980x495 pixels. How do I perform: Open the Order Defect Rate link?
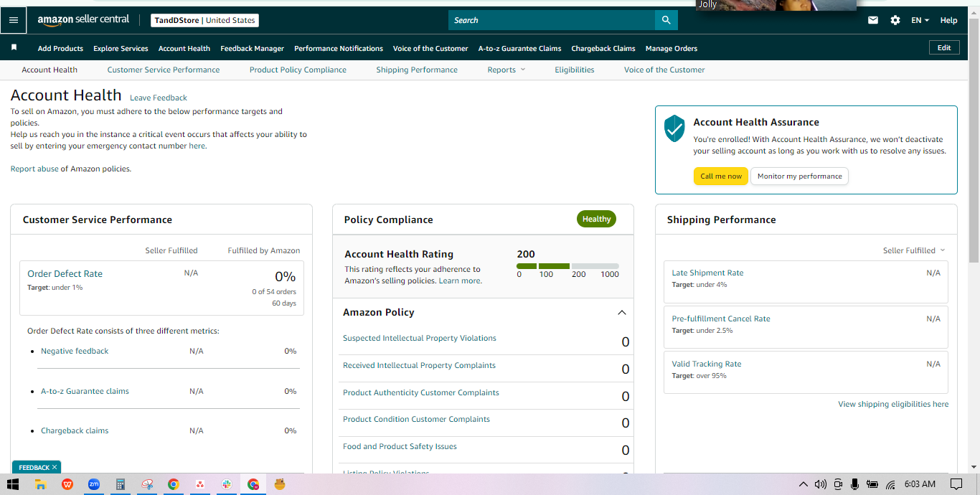tap(65, 273)
